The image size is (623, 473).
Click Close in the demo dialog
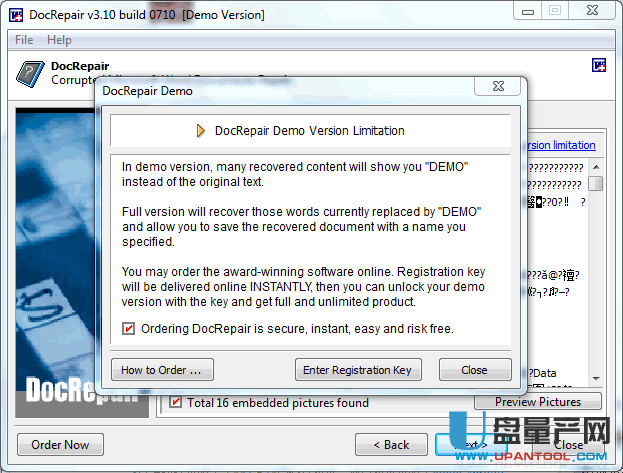pos(474,370)
